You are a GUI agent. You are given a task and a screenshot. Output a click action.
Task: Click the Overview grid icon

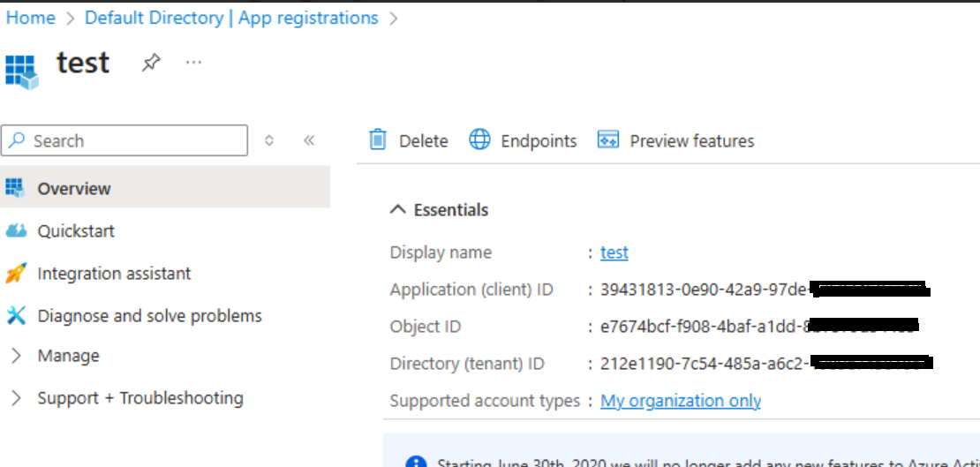click(14, 187)
